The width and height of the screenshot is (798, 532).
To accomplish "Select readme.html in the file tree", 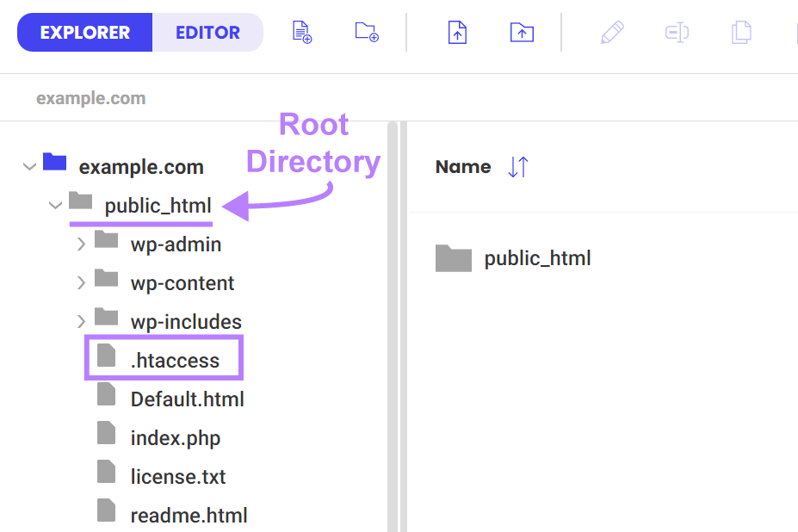I will click(189, 514).
